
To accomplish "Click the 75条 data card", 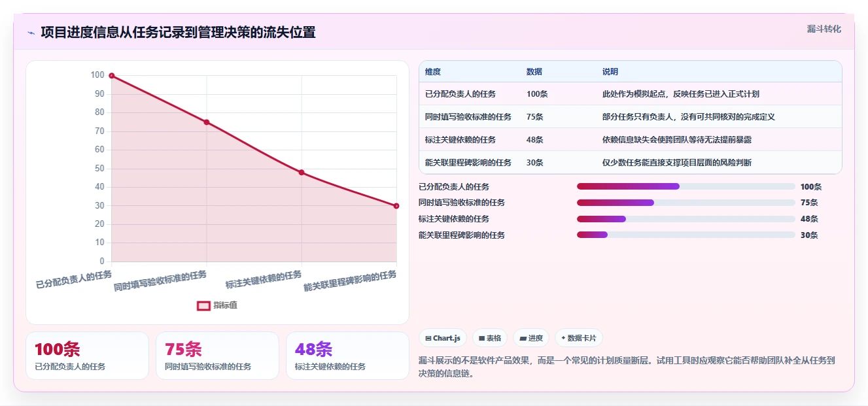I will (x=217, y=356).
